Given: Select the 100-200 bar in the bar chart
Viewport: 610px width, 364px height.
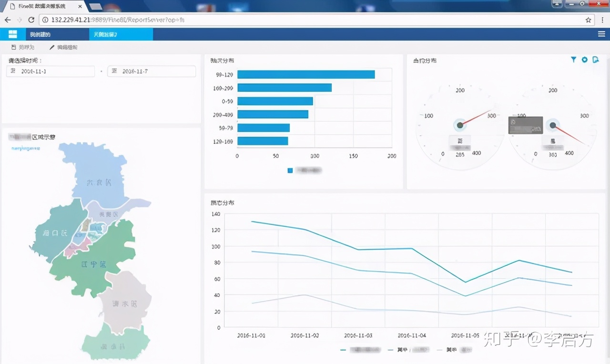Looking at the screenshot, I should (285, 88).
